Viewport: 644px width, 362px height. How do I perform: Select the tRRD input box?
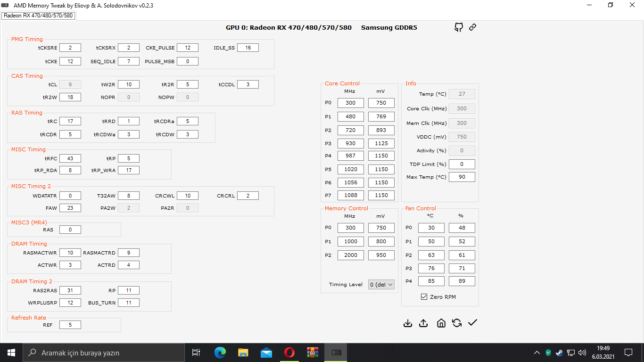click(129, 121)
